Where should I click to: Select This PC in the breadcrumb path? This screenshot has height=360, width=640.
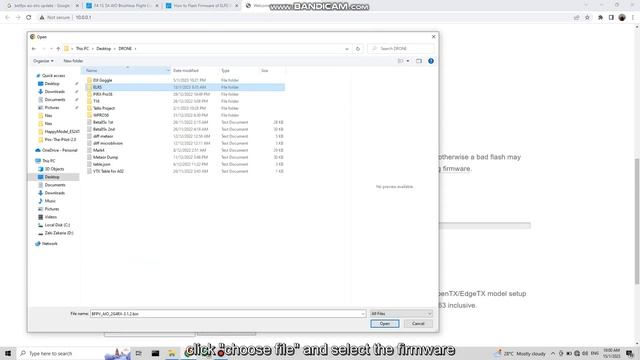(x=82, y=49)
